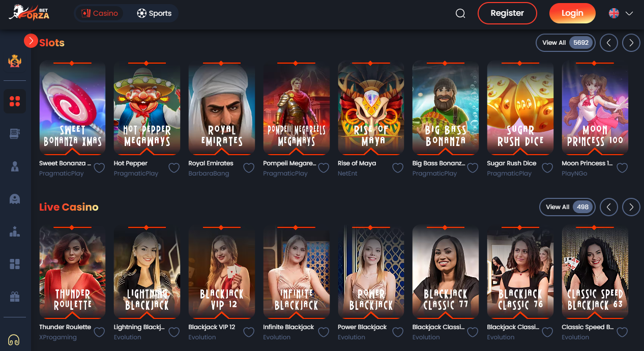The image size is (644, 351).
Task: Switch to the Sports tab
Action: click(x=154, y=13)
